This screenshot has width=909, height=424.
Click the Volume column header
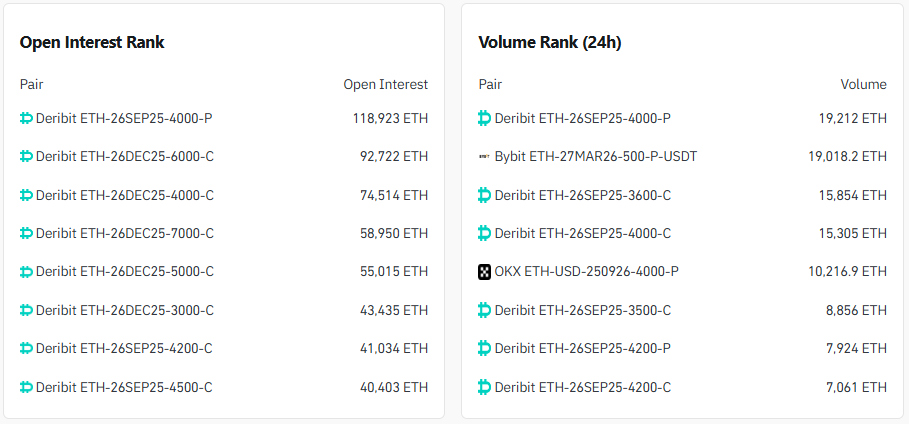tap(864, 85)
